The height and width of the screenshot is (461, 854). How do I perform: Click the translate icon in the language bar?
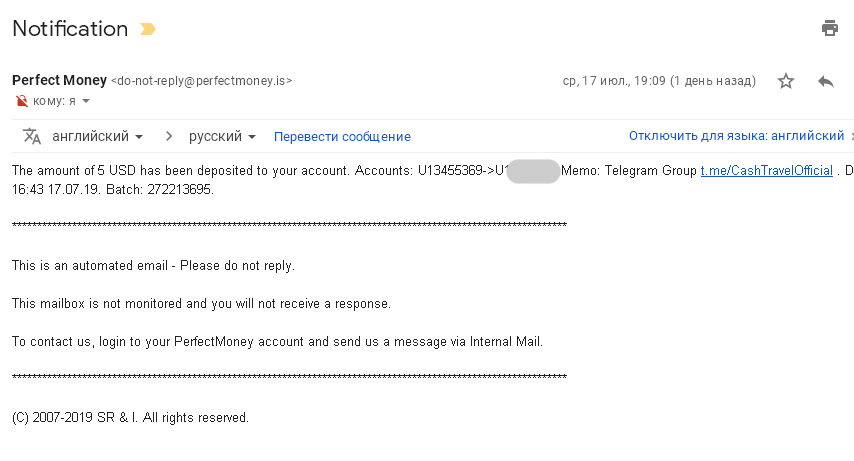(x=32, y=136)
